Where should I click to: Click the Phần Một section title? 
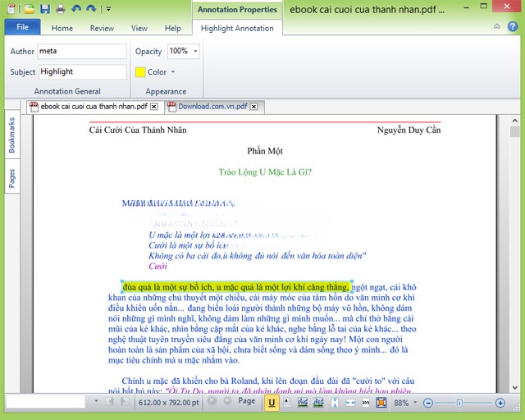click(265, 151)
